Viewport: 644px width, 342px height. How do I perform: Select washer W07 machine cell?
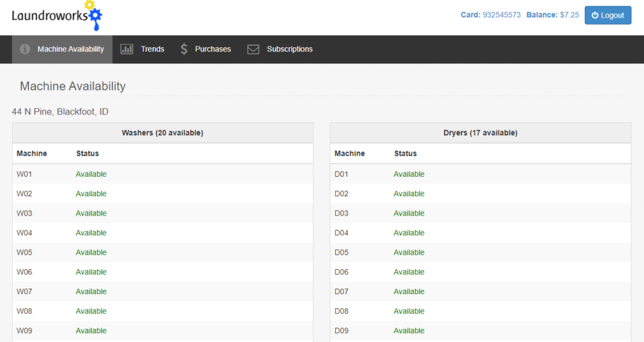click(x=25, y=292)
